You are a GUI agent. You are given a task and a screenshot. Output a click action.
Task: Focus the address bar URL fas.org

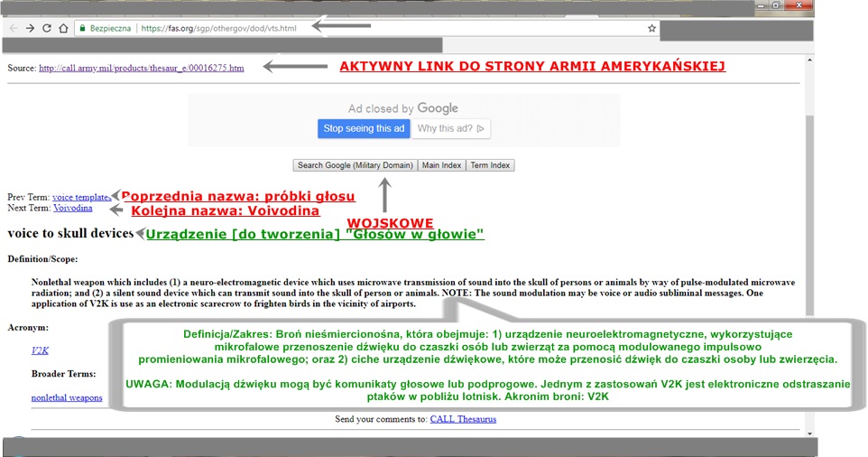[218, 28]
